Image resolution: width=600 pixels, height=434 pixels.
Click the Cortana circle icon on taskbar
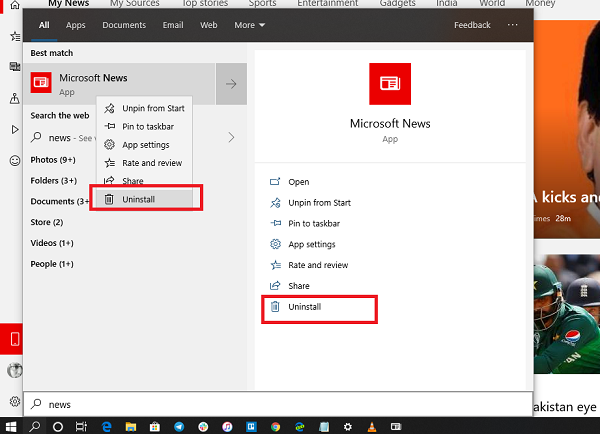coord(58,426)
